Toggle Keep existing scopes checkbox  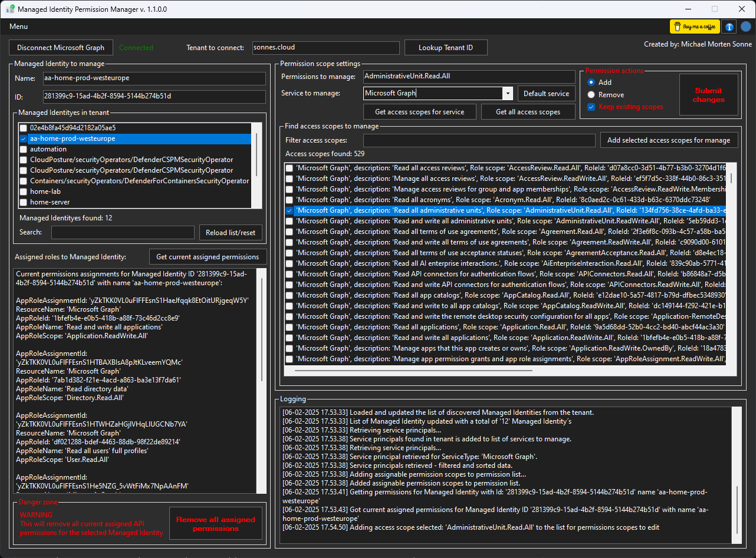point(591,107)
